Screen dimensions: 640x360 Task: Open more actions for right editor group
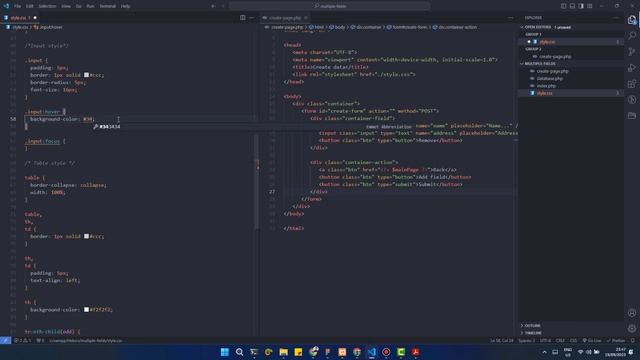pos(510,18)
